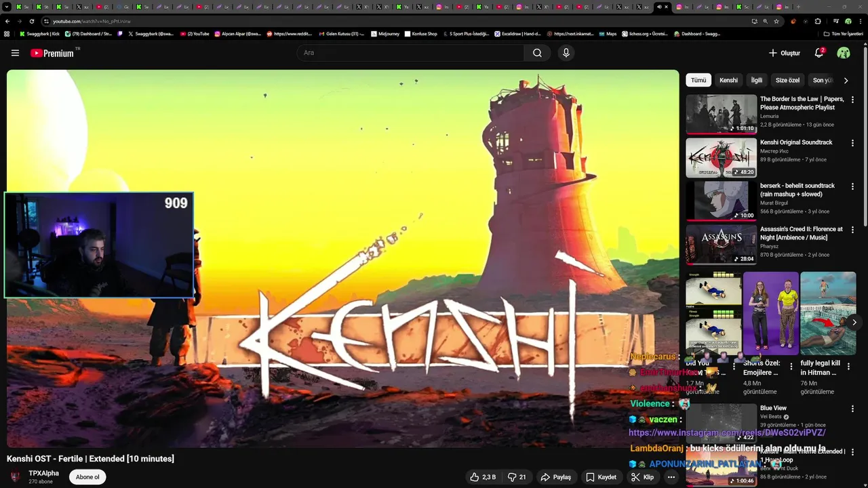Open Swaggybark | Kick bookmark
This screenshot has height=488, width=868.
39,33
